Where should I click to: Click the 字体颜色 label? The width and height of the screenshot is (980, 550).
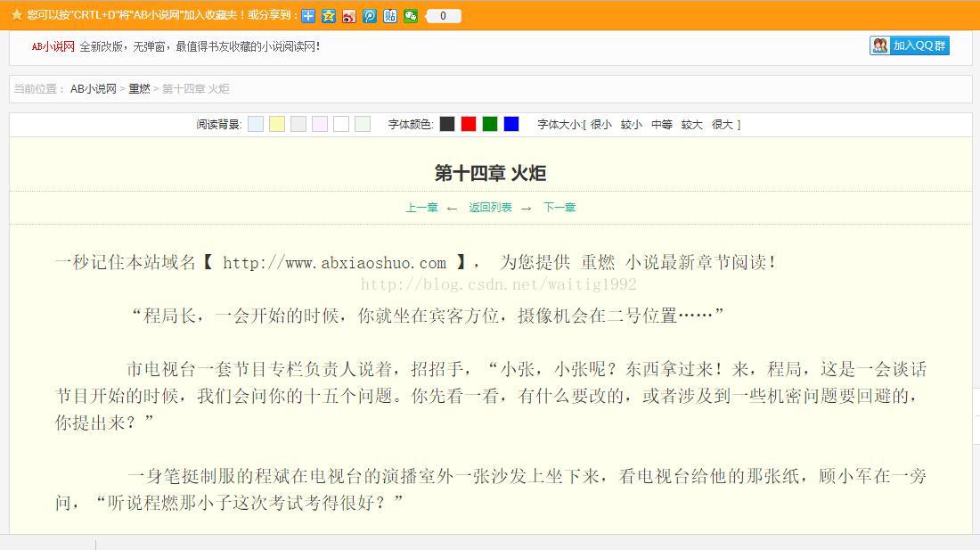(411, 125)
